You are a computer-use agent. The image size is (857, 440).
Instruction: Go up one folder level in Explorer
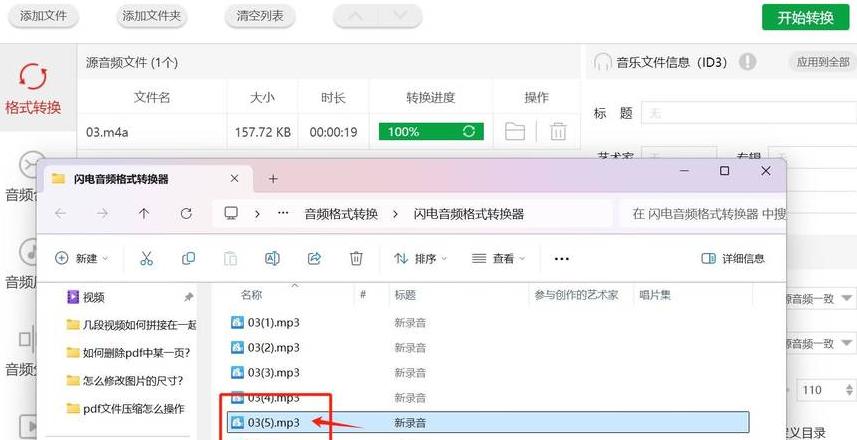144,214
